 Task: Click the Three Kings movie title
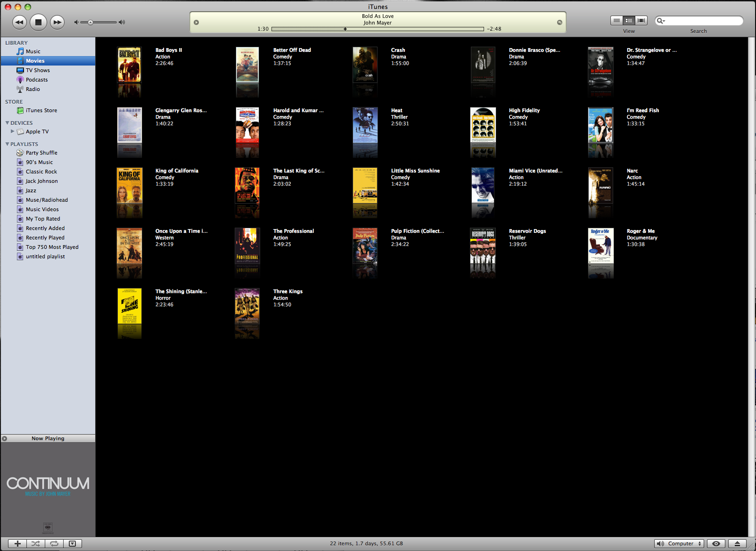(288, 291)
